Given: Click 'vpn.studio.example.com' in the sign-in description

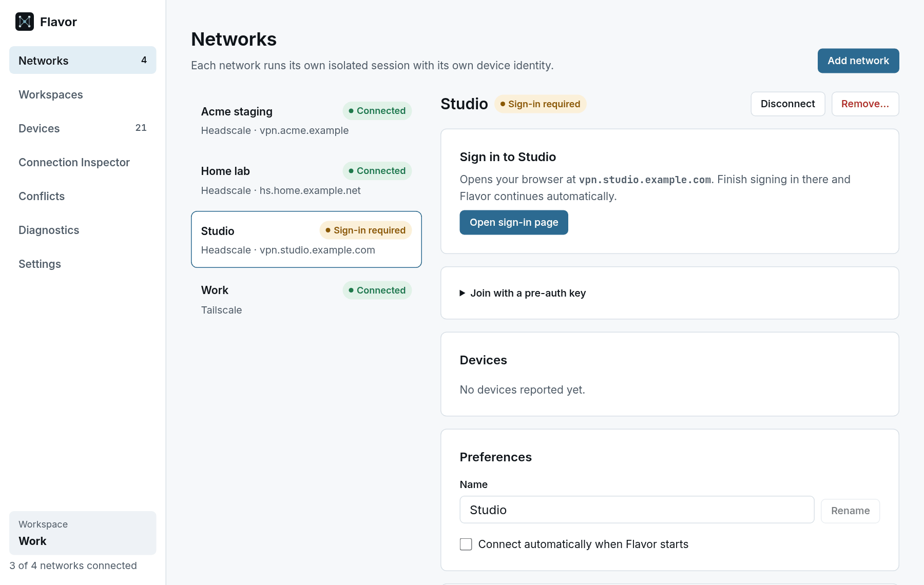Looking at the screenshot, I should coord(645,180).
